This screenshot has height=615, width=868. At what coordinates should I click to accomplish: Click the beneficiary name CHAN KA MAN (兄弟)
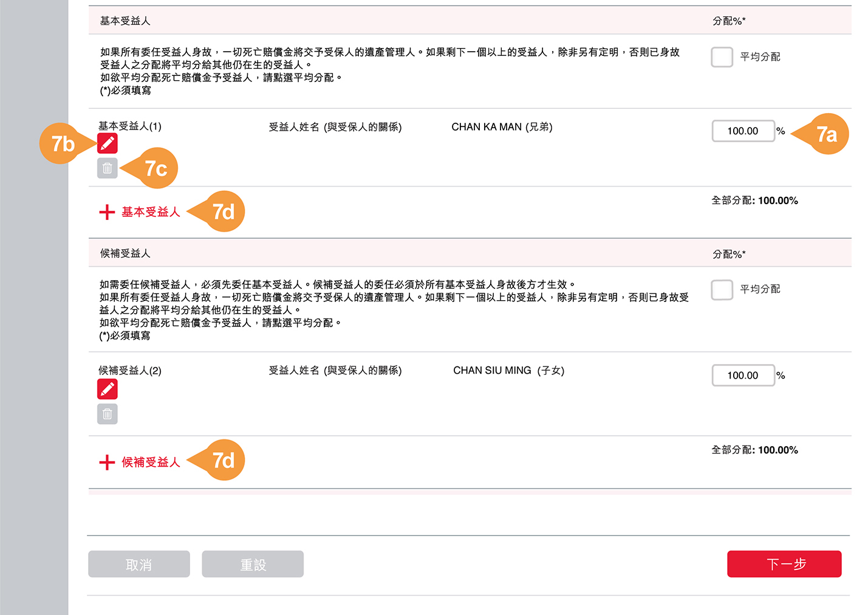502,127
